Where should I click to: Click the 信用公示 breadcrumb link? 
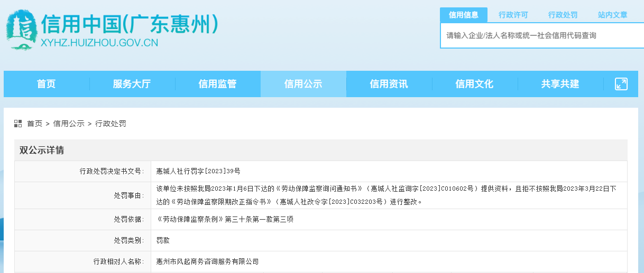click(69, 124)
